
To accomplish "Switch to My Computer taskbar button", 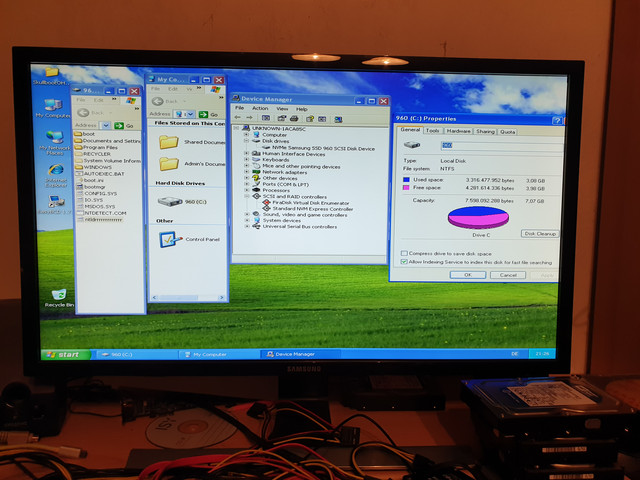I will [x=219, y=354].
